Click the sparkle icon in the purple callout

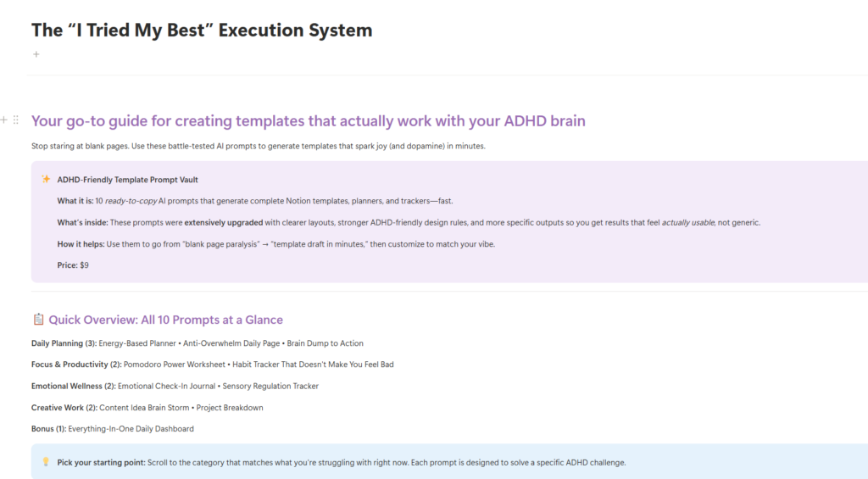[x=46, y=179]
